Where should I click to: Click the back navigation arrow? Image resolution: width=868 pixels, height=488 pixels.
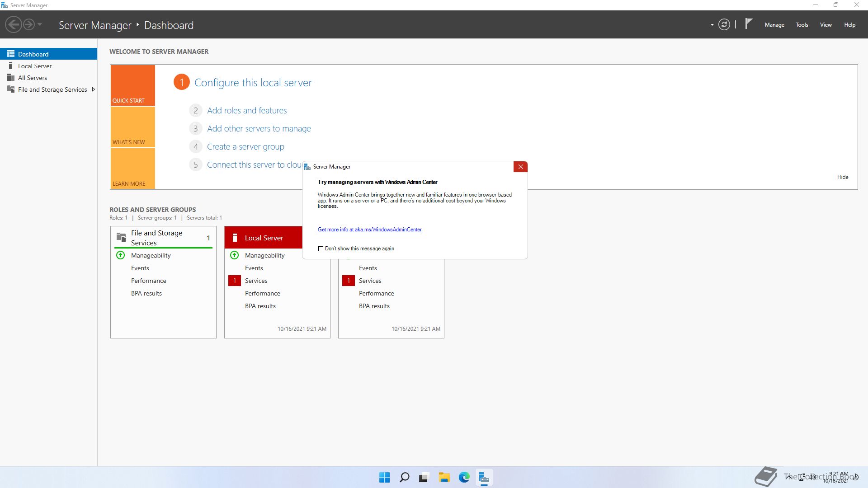click(14, 24)
